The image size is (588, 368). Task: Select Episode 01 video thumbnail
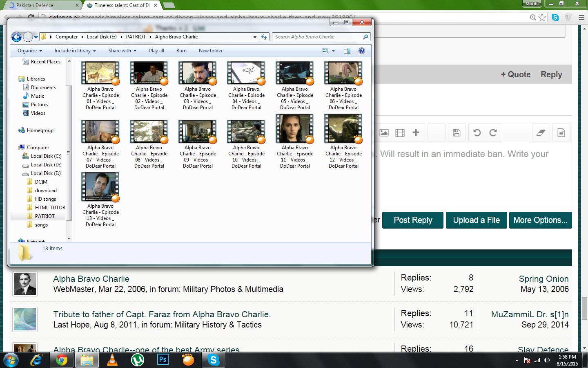tap(100, 73)
